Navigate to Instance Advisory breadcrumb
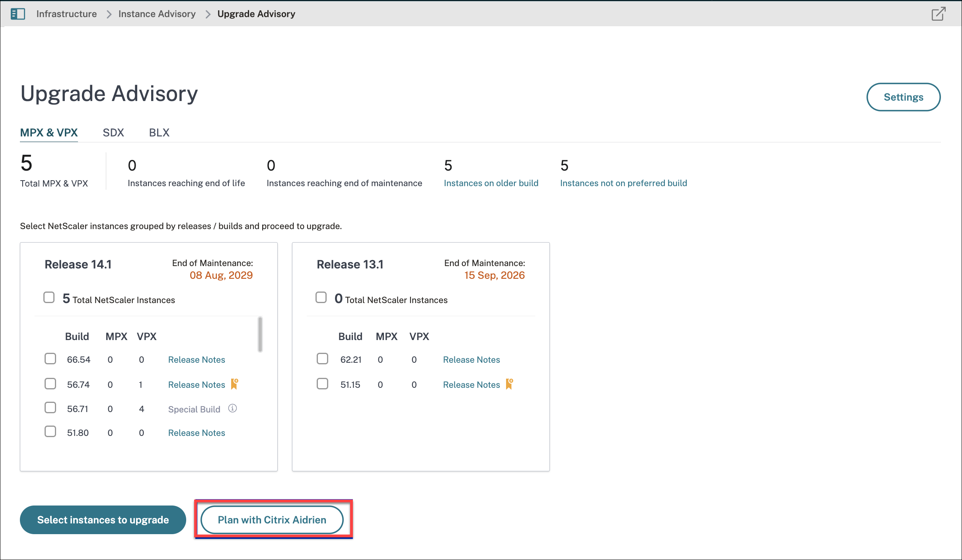This screenshot has width=962, height=560. [157, 14]
